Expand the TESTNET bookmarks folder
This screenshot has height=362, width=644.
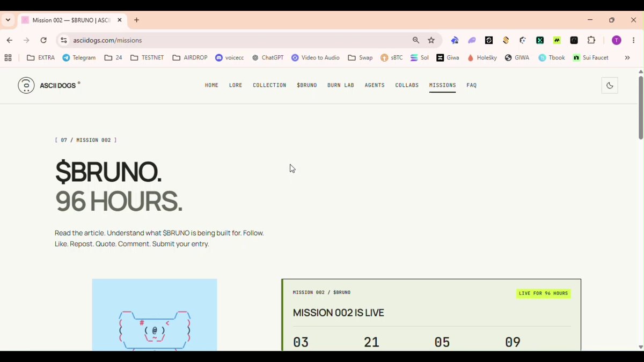(147, 57)
